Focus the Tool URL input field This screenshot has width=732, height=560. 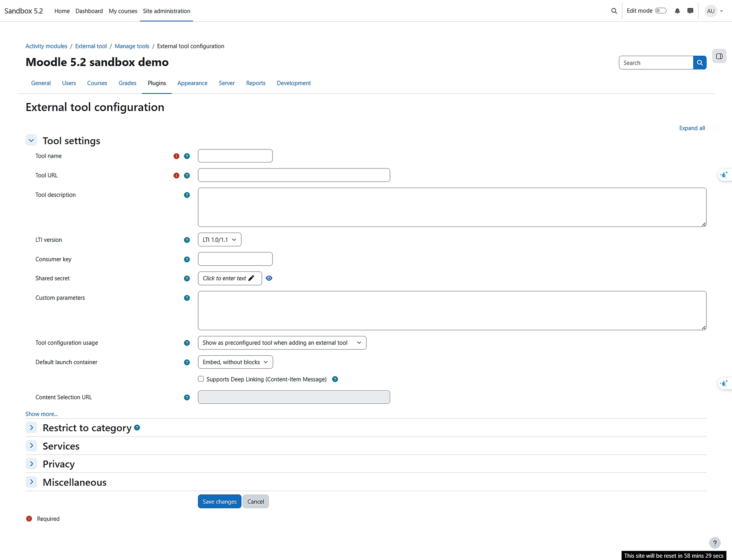pos(294,175)
